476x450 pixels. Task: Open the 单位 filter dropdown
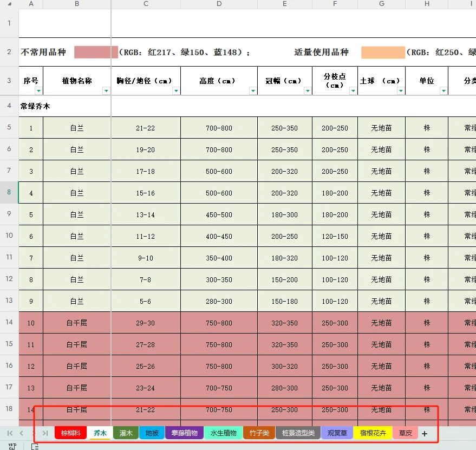click(x=444, y=90)
